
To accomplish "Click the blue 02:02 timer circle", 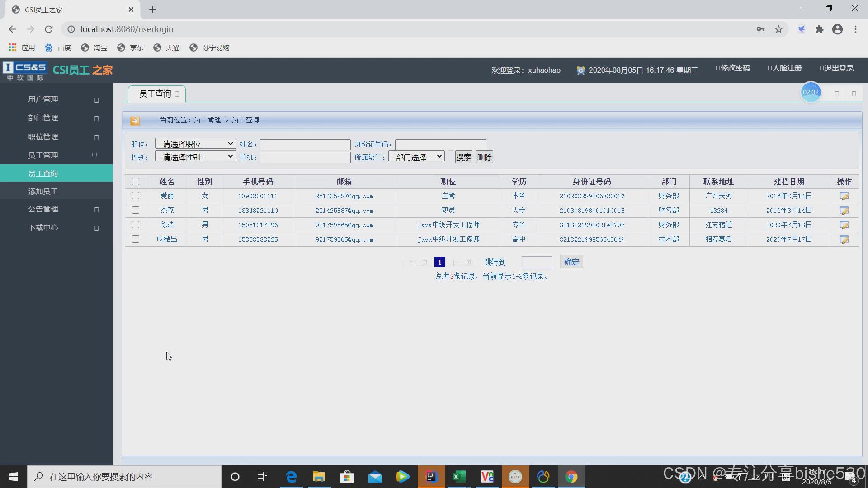I will (811, 93).
